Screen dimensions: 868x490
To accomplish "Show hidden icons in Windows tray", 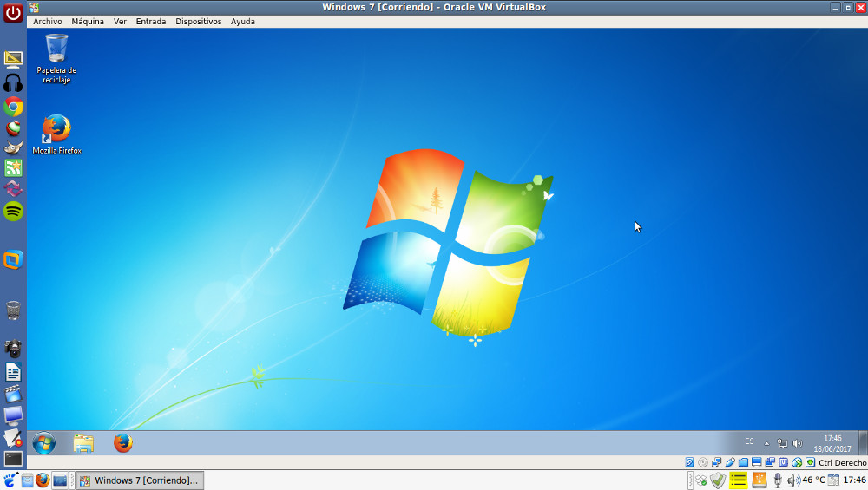I will [x=766, y=443].
